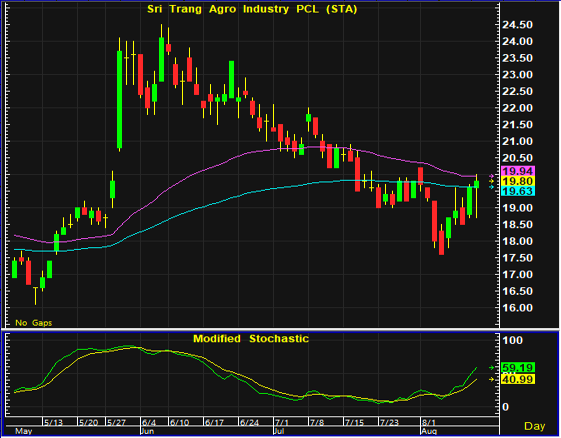Image resolution: width=561 pixels, height=438 pixels.
Task: Click the Sri Trang Agro Industry chart title
Action: 252,9
